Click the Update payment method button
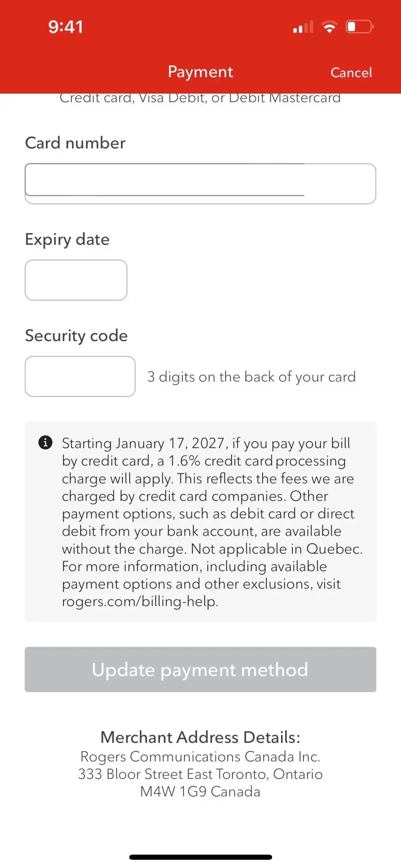401x868 pixels. tap(200, 669)
